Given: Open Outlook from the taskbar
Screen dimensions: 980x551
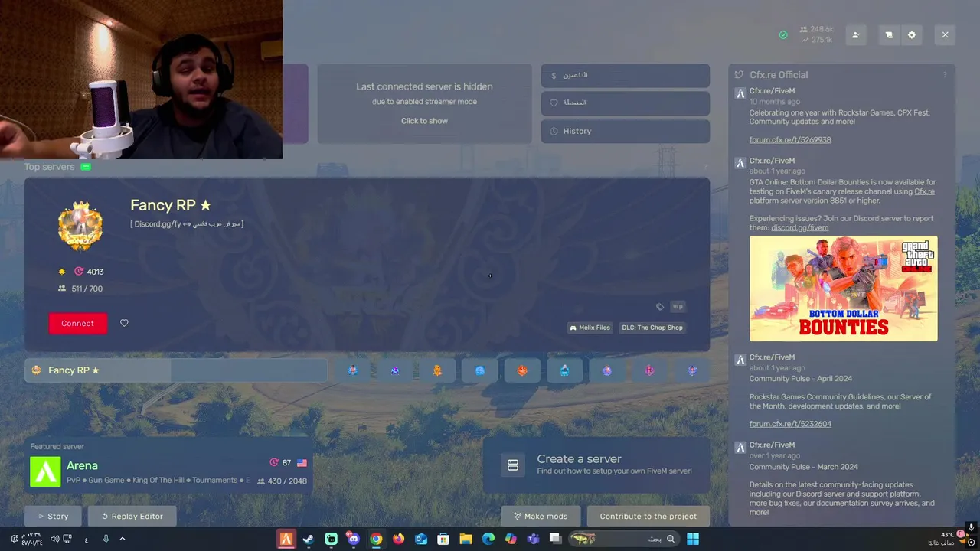Looking at the screenshot, I should (x=420, y=539).
